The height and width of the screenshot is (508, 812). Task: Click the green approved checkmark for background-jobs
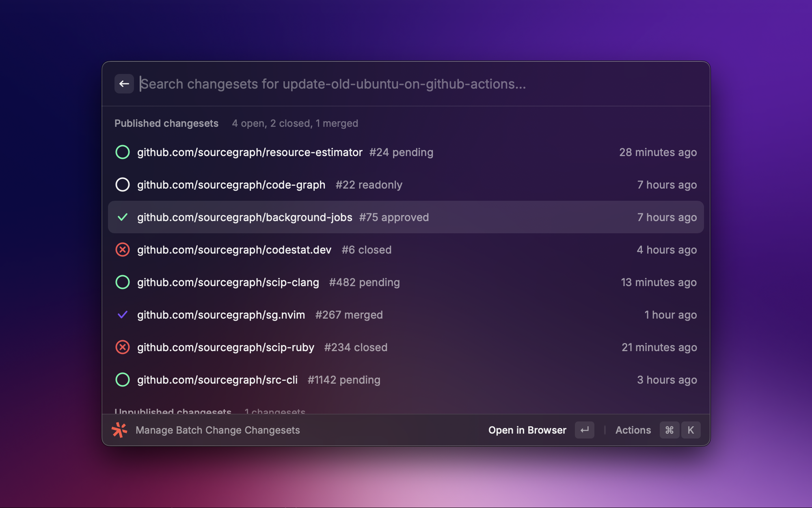click(122, 217)
